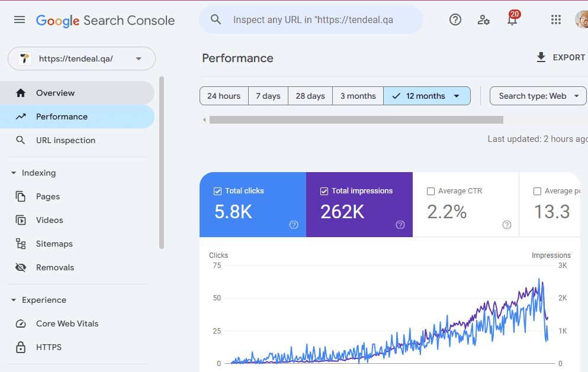Select the 3 months range button
Image resolution: width=588 pixels, height=372 pixels.
pos(358,96)
